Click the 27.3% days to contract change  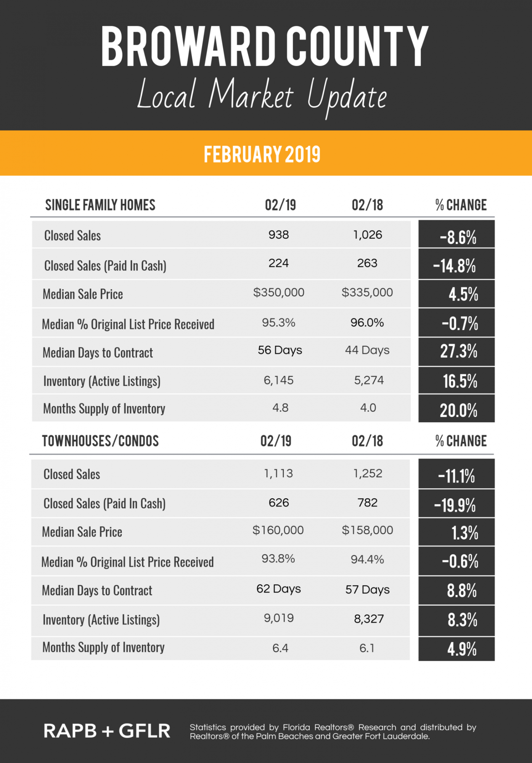point(456,352)
